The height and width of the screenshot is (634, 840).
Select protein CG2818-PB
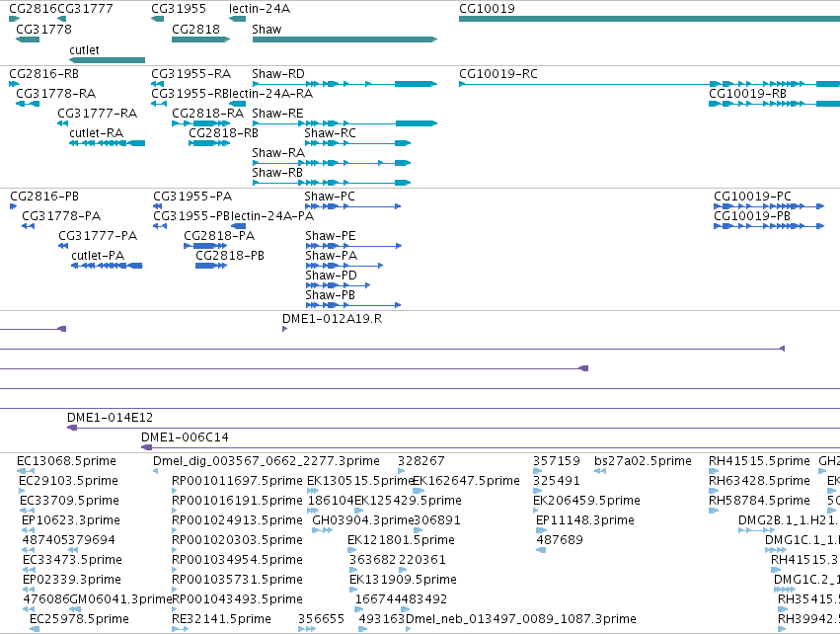tap(211, 266)
